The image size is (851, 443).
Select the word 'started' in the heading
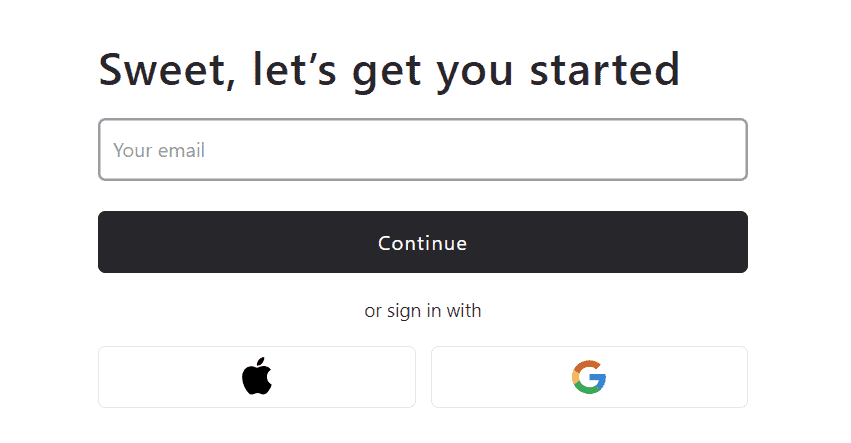[x=605, y=69]
